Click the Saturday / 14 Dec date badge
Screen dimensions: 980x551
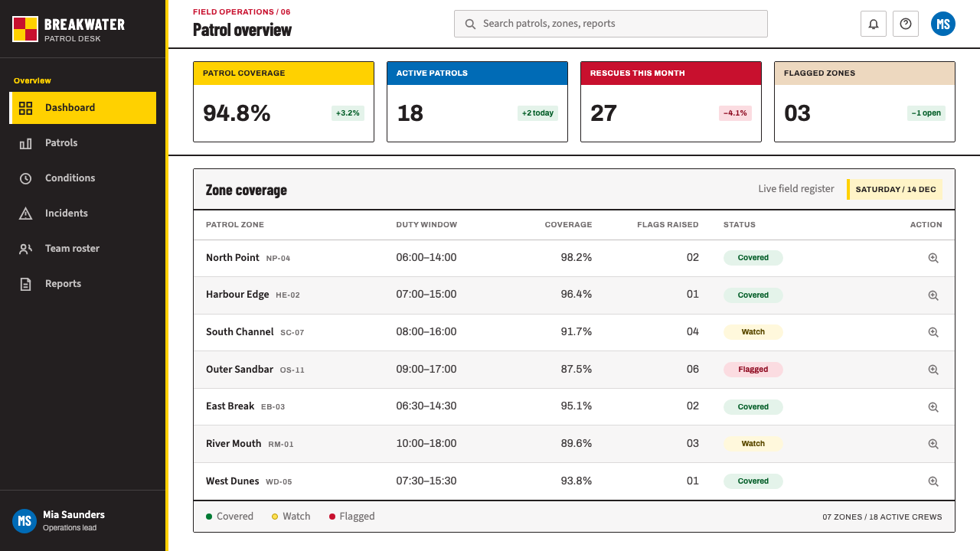(x=894, y=189)
